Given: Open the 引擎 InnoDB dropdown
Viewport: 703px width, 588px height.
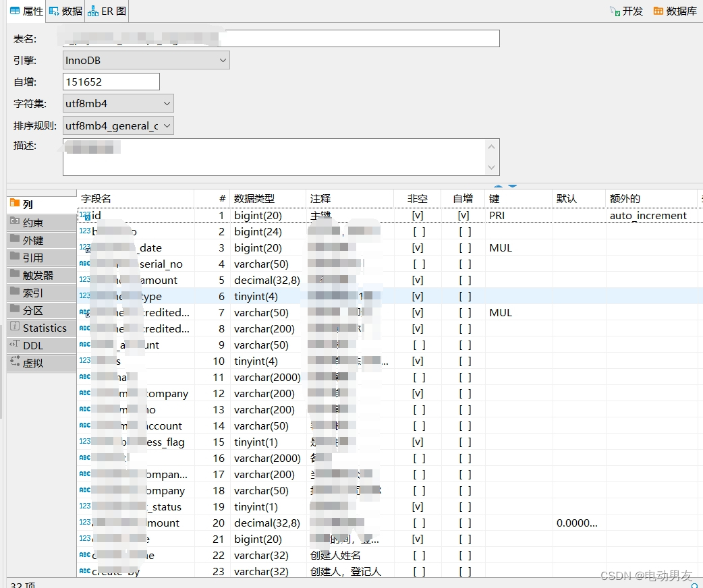Looking at the screenshot, I should [146, 60].
